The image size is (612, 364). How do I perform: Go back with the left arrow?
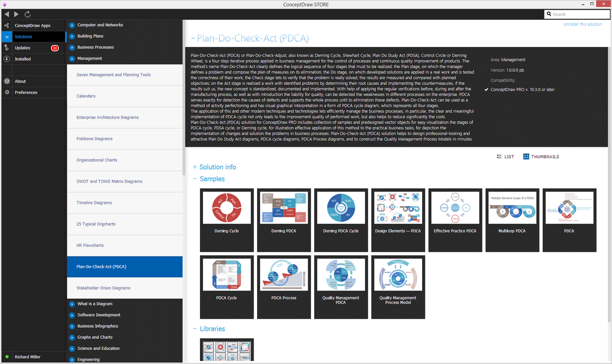tap(7, 14)
